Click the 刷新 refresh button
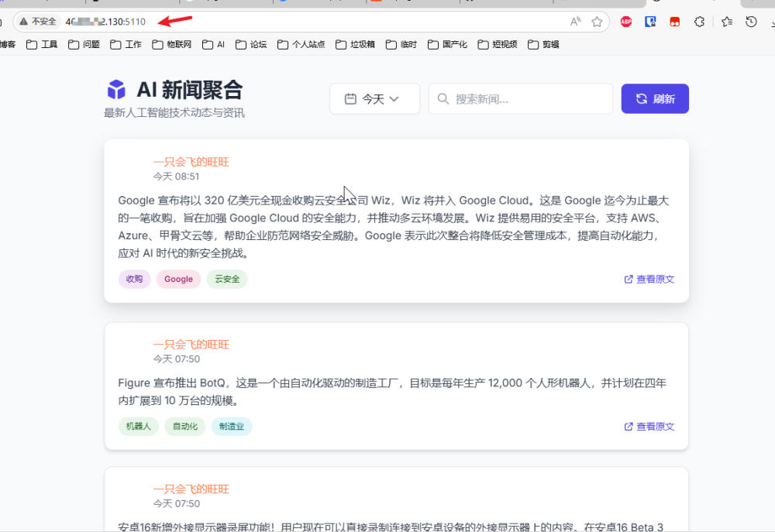775x532 pixels. tap(655, 99)
